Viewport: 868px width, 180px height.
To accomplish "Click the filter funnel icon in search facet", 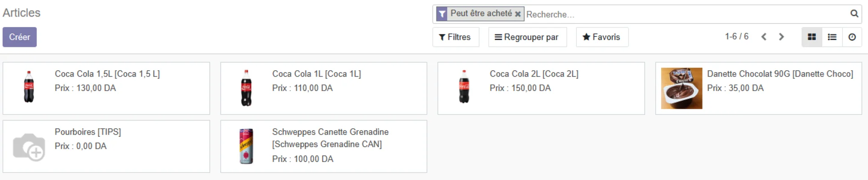I will [x=442, y=14].
